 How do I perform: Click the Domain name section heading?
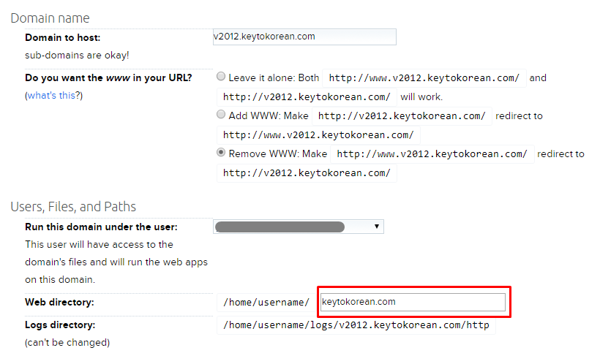(50, 18)
